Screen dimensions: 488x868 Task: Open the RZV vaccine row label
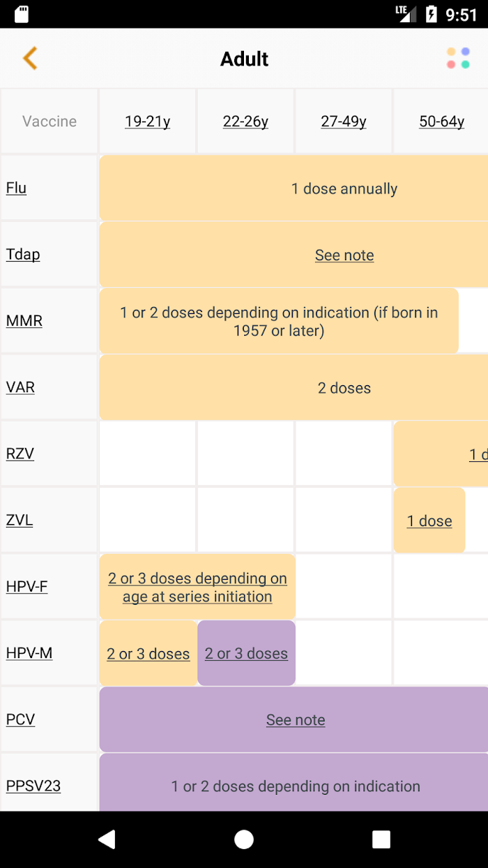tap(20, 454)
